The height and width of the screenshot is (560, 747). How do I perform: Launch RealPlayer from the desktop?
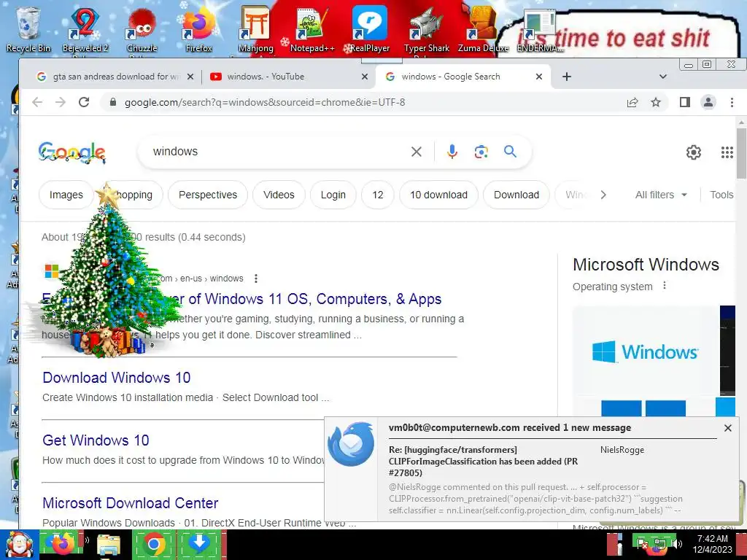[370, 28]
